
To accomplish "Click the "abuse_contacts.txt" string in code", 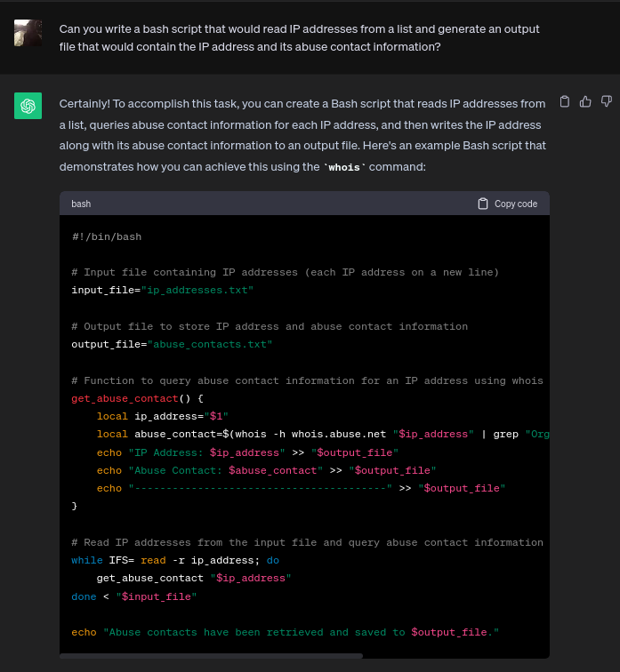I will [x=210, y=344].
